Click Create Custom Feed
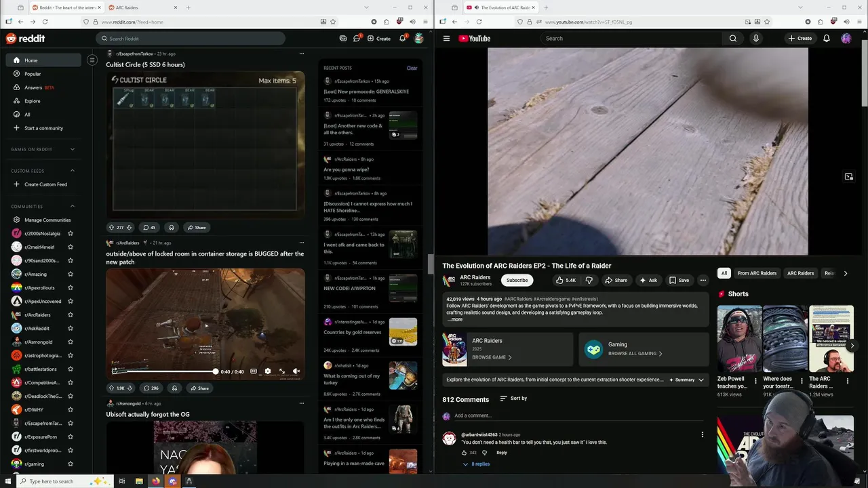868x488 pixels. pos(43,184)
